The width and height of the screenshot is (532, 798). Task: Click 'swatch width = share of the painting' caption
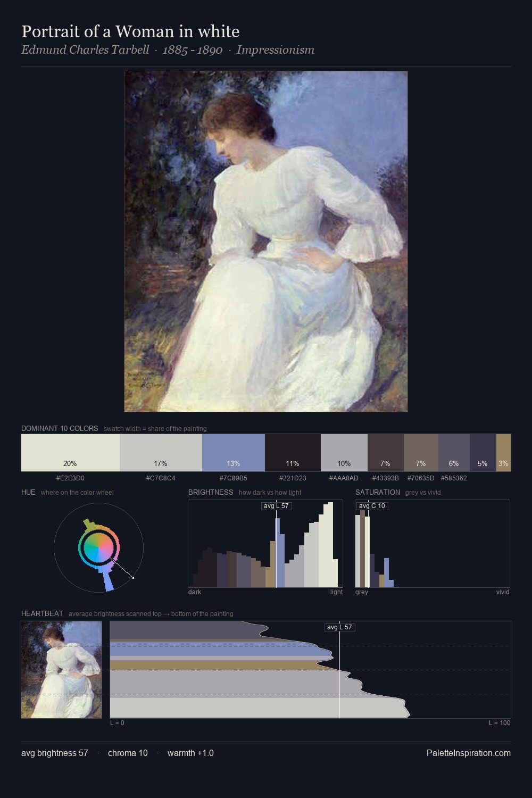(155, 429)
